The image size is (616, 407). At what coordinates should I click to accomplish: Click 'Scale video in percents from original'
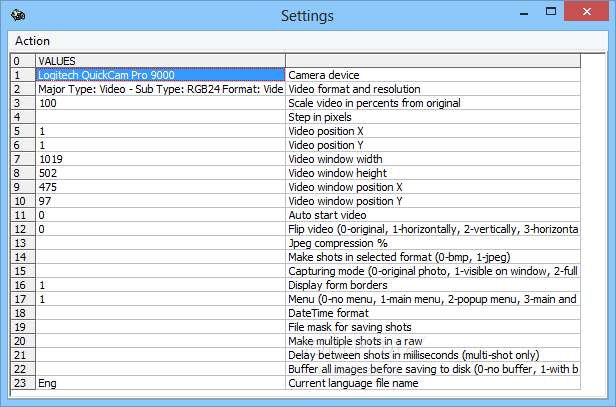(433, 103)
